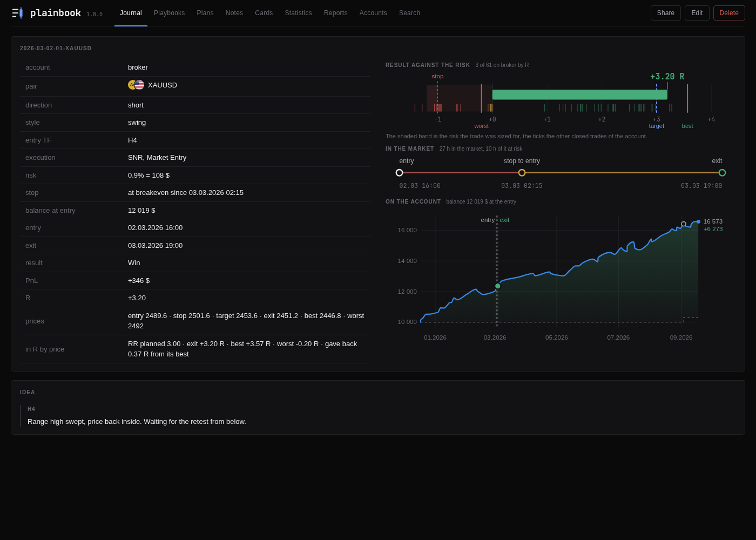Open the Accounts tab

click(x=373, y=13)
